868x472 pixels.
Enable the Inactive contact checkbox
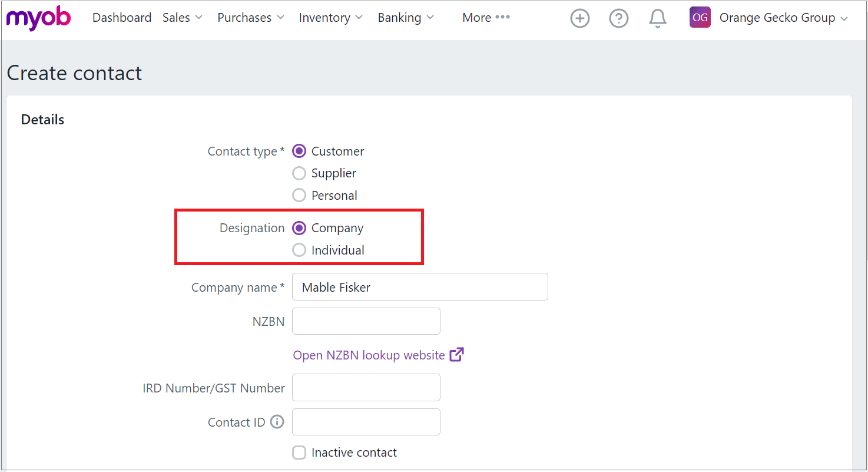tap(299, 452)
